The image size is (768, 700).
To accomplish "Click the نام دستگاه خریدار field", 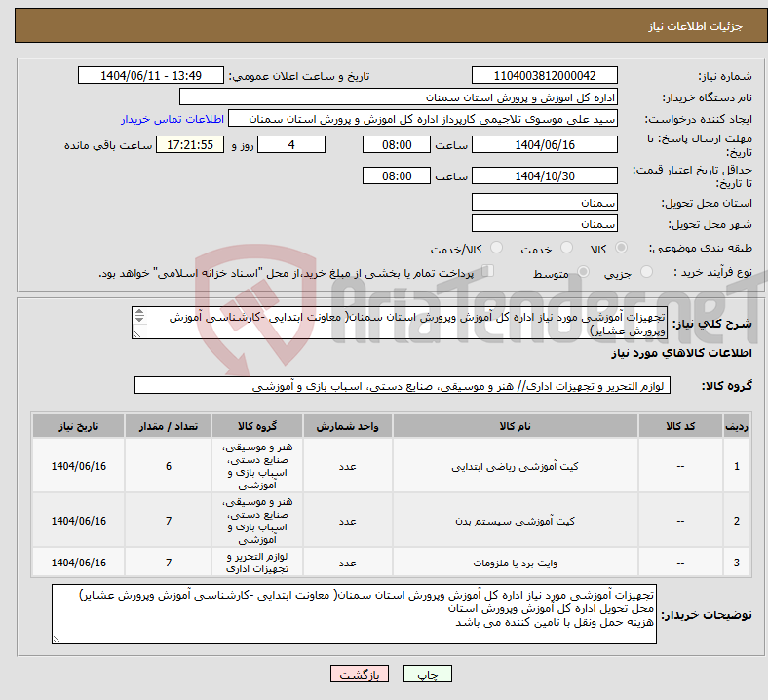I will click(x=399, y=97).
